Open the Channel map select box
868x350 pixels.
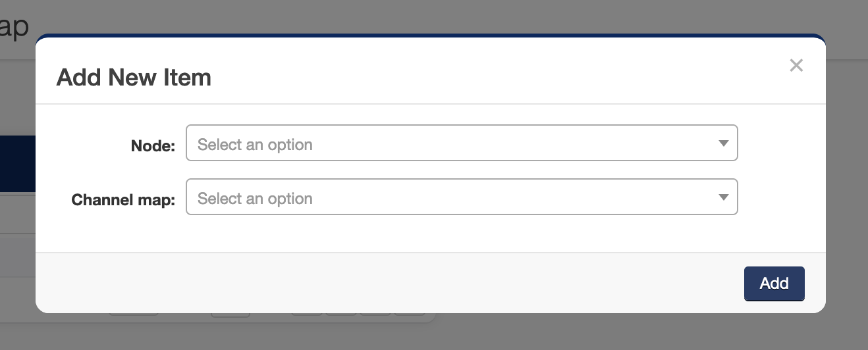[x=461, y=197]
